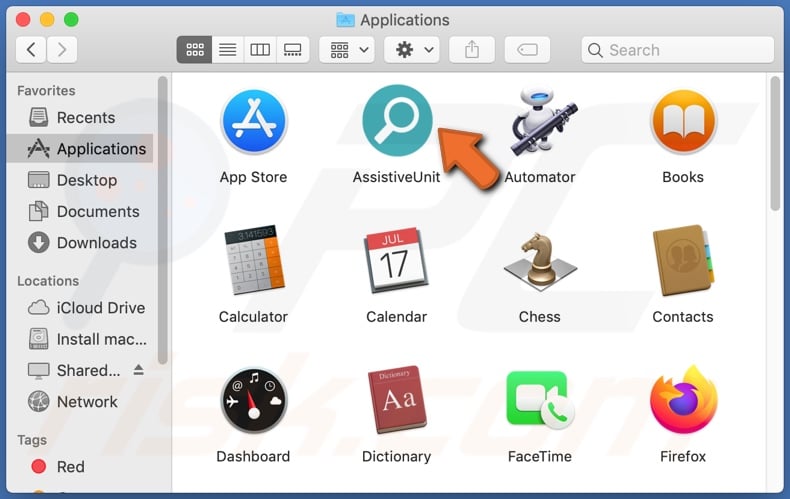Click the Automator name label

(540, 177)
